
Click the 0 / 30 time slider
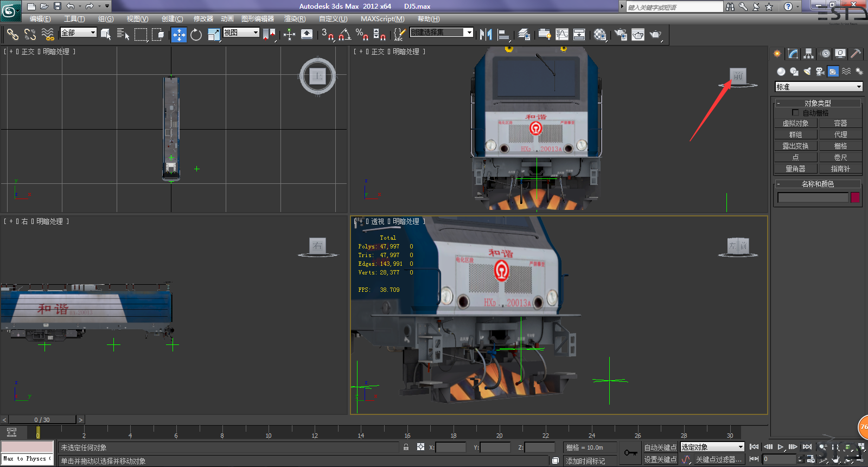42,420
